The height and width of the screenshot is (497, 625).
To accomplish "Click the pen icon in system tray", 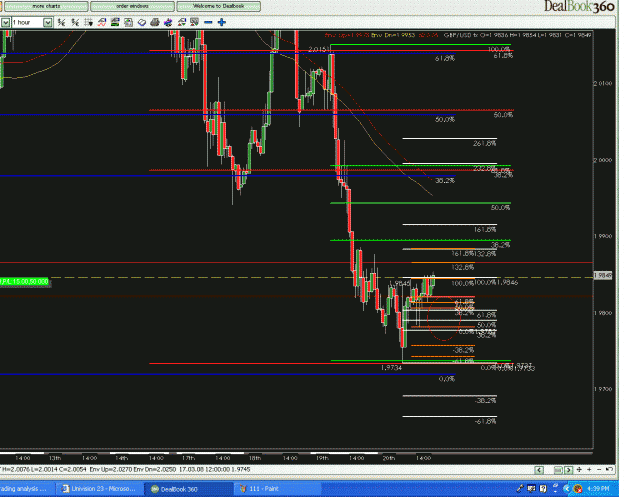I will point(520,489).
